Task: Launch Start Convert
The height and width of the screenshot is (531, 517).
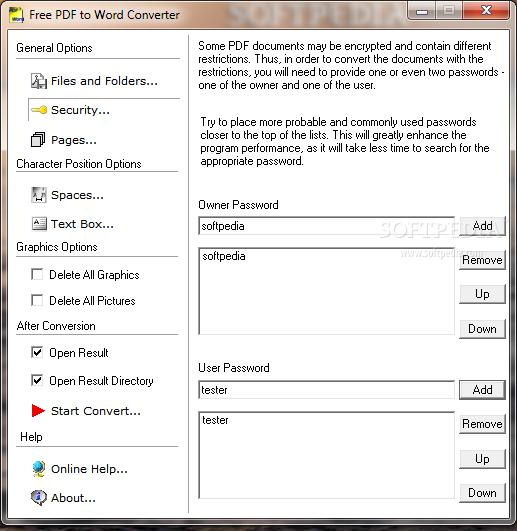Action: tap(96, 411)
